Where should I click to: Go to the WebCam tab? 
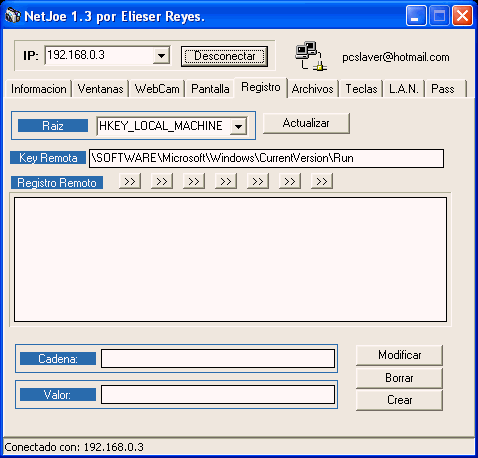click(157, 89)
